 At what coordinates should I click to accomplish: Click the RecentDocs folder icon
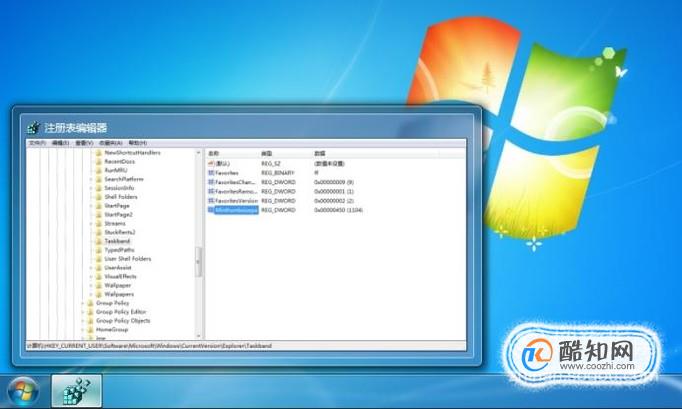(98, 161)
